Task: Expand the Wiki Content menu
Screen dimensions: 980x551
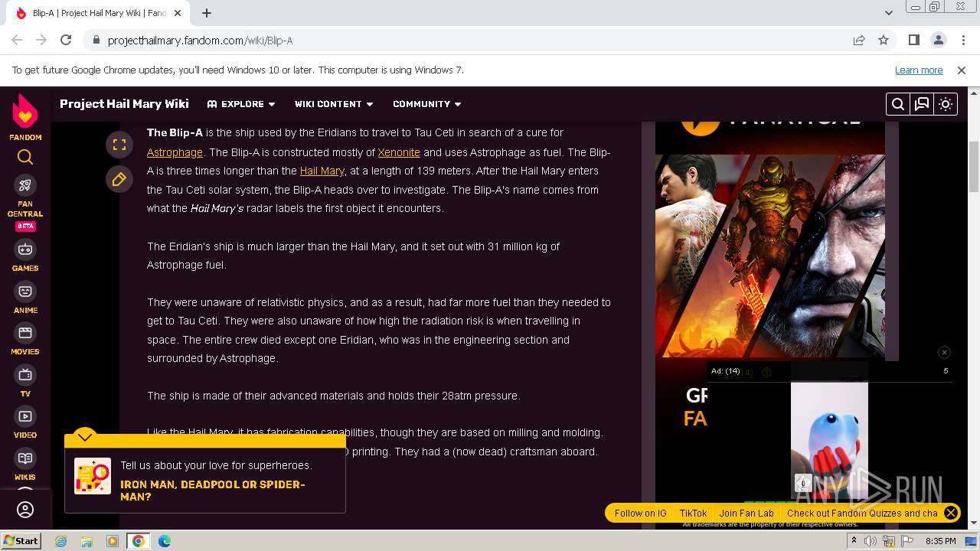Action: (x=334, y=104)
